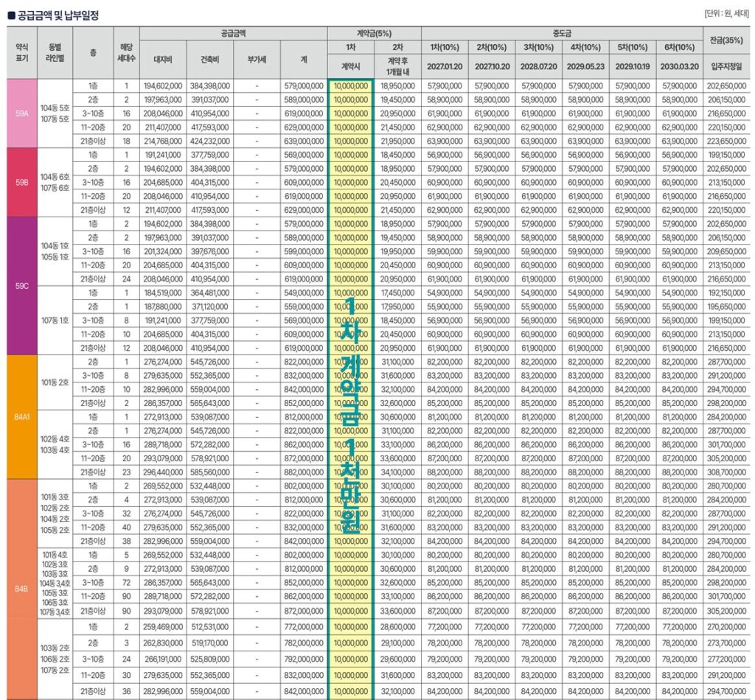Click the total price 772,000,000
Viewport: 755px width, 700px height.
304,627
